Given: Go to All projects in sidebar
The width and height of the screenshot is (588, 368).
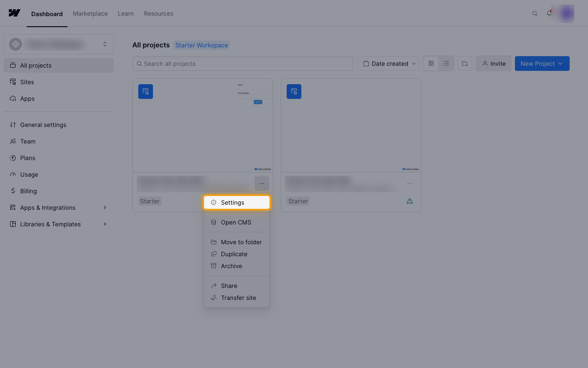Looking at the screenshot, I should (x=59, y=65).
